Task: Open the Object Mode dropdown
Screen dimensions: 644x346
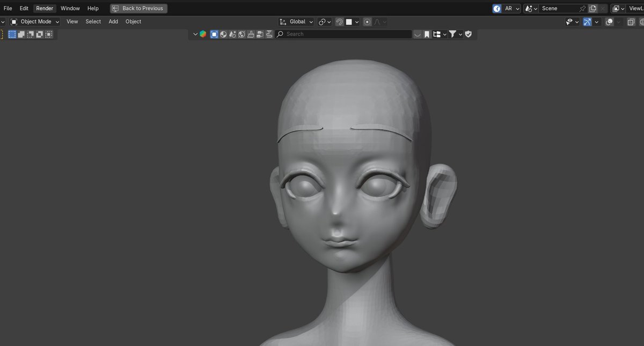Action: click(35, 21)
